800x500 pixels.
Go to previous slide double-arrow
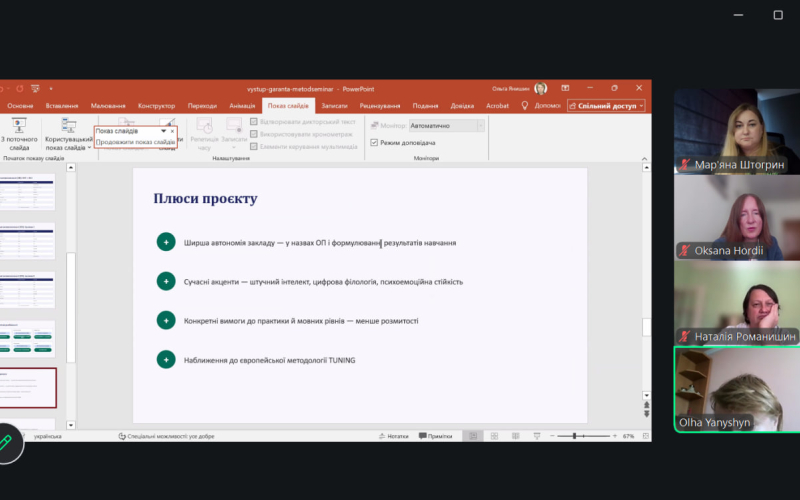coord(646,405)
